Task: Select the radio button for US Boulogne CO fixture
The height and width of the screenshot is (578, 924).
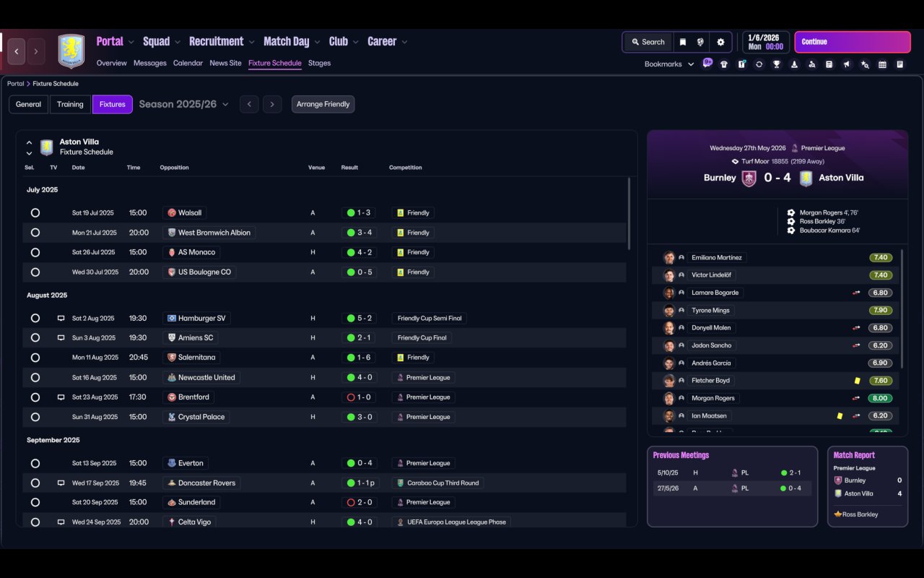Action: tap(35, 272)
